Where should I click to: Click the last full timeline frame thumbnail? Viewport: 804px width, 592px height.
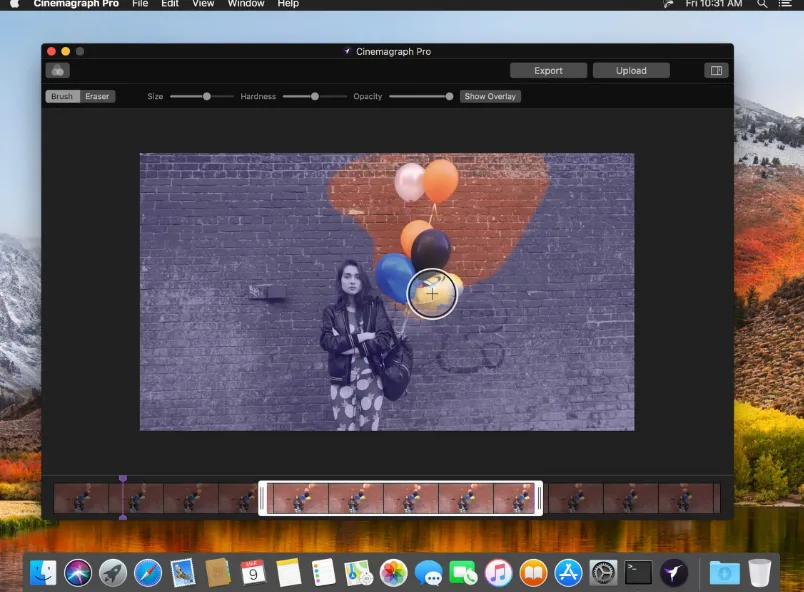(686, 498)
